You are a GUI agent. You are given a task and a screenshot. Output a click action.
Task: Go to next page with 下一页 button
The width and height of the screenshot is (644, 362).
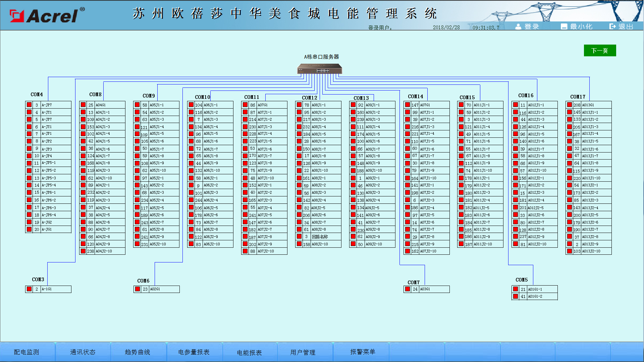599,51
